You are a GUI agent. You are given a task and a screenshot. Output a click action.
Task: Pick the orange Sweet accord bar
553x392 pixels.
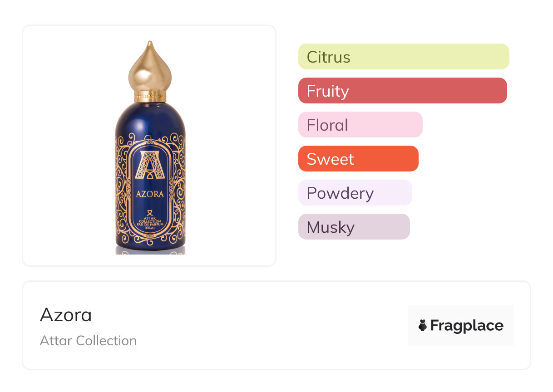click(x=358, y=159)
